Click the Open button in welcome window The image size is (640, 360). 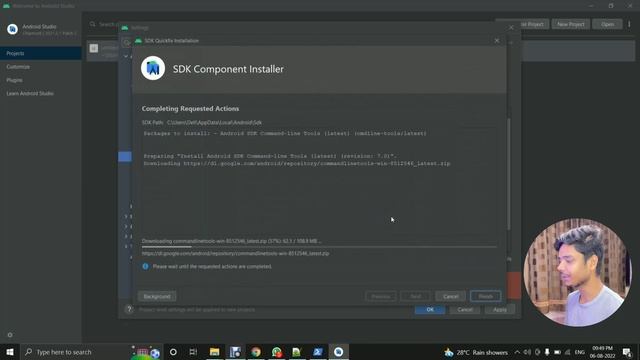pos(607,24)
